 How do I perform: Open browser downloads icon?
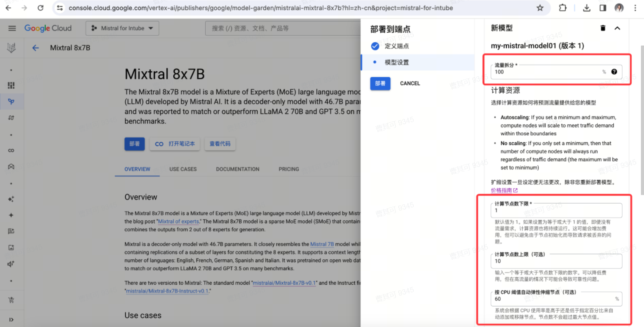coord(587,8)
